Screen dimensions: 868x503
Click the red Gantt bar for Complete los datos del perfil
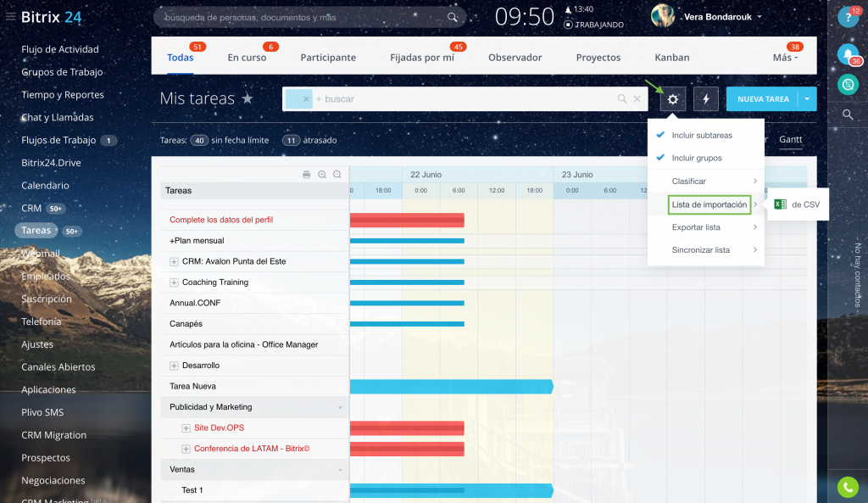407,220
